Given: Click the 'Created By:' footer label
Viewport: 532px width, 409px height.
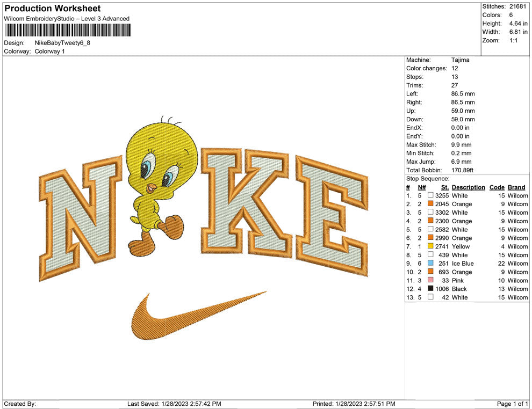Looking at the screenshot, I should coord(20,404).
